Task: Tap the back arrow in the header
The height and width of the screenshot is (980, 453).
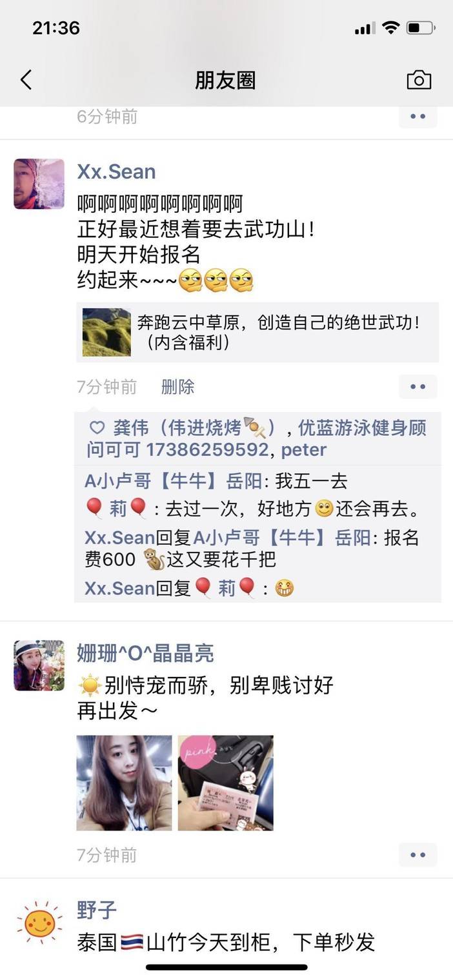Action: 26,80
